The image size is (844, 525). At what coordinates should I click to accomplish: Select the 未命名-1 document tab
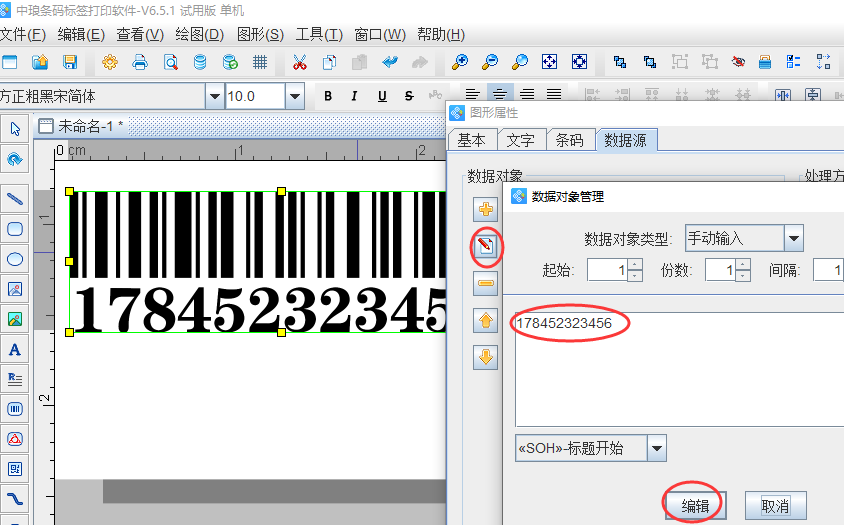click(x=82, y=126)
